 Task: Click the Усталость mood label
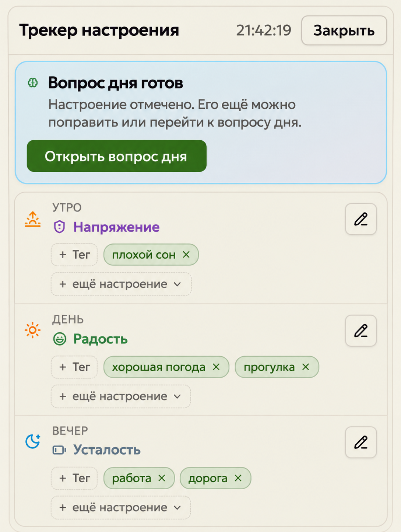(x=107, y=450)
